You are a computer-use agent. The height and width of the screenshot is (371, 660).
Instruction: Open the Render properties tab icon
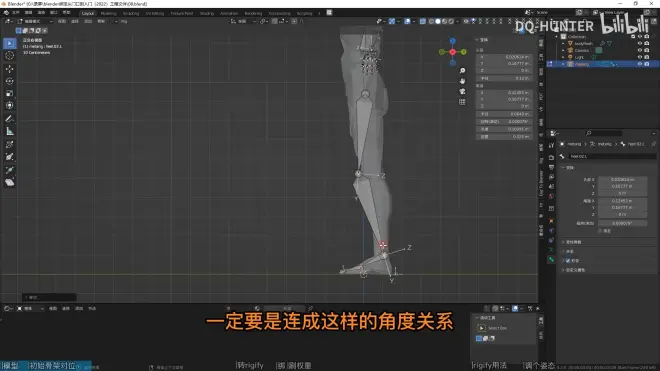[551, 157]
